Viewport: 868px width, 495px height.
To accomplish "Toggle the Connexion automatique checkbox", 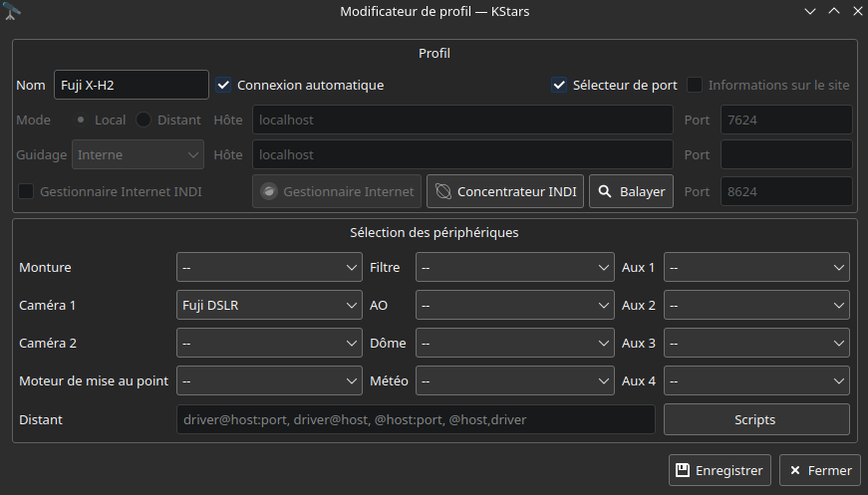I will [x=223, y=85].
